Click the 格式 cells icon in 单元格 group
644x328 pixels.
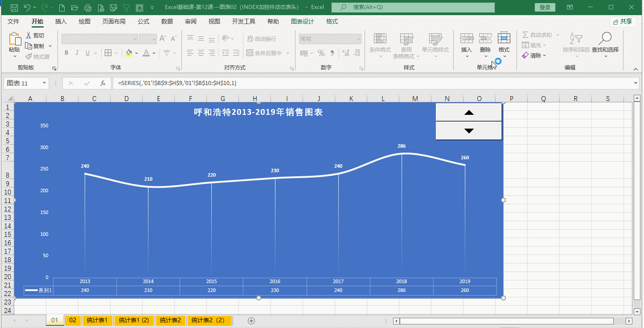click(504, 39)
